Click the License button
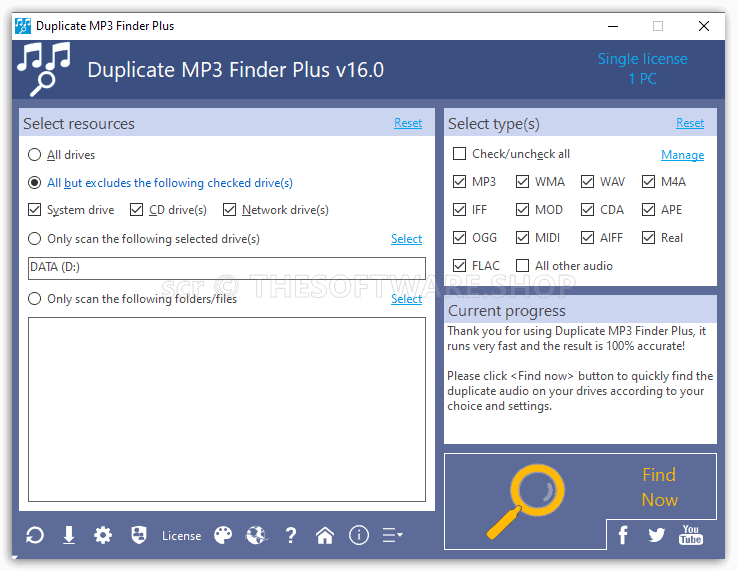The width and height of the screenshot is (737, 571). (181, 536)
